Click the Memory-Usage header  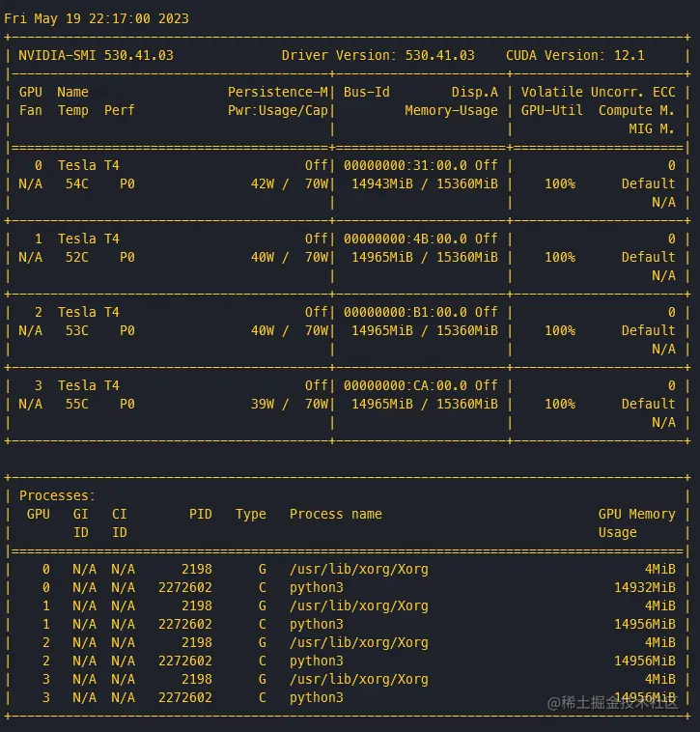451,110
